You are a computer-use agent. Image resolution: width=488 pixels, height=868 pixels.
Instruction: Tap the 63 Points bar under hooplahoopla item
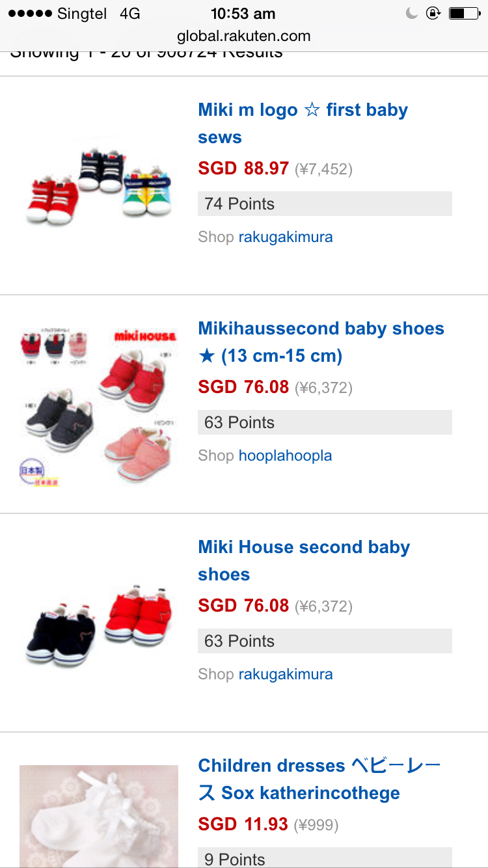click(x=325, y=422)
